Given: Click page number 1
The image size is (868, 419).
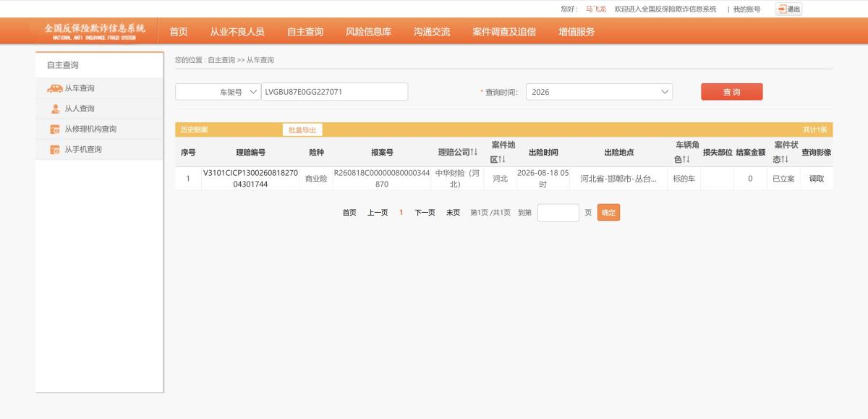Looking at the screenshot, I should click(x=401, y=213).
